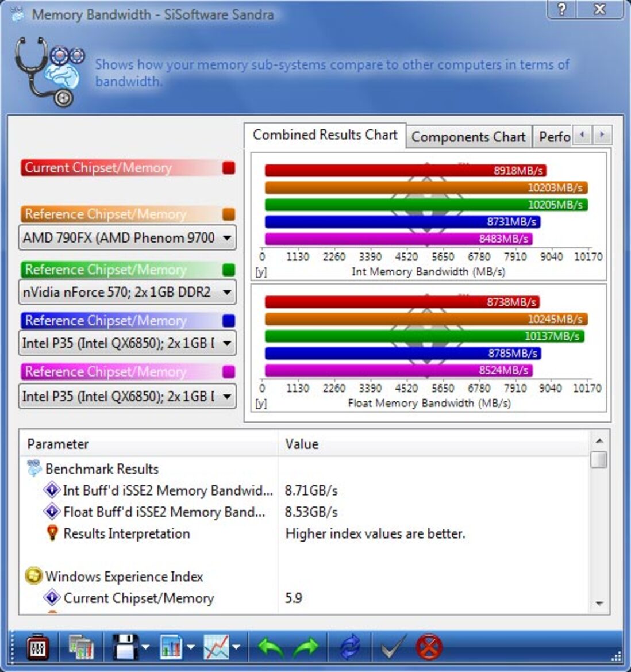Click the Int chart [y] axis toggle
631x672 pixels.
coord(260,272)
